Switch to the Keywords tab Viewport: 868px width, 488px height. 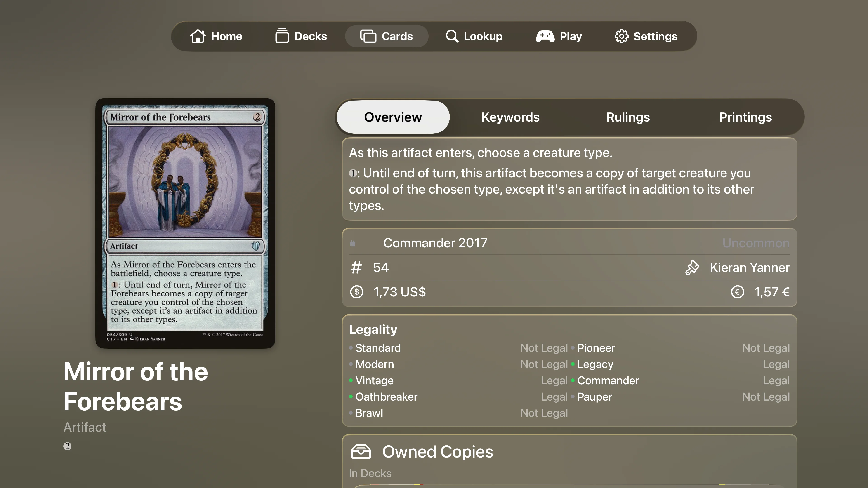(510, 117)
